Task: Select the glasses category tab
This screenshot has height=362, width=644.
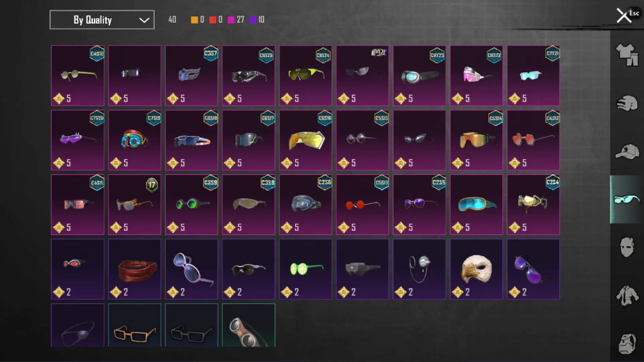Action: click(627, 199)
